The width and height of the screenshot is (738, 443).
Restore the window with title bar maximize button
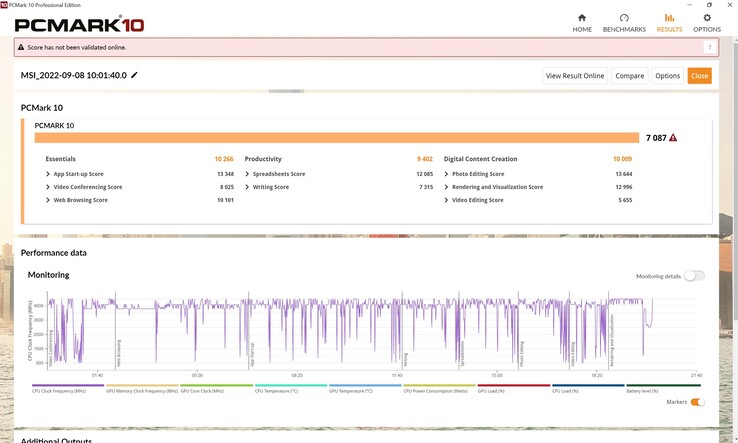[709, 5]
